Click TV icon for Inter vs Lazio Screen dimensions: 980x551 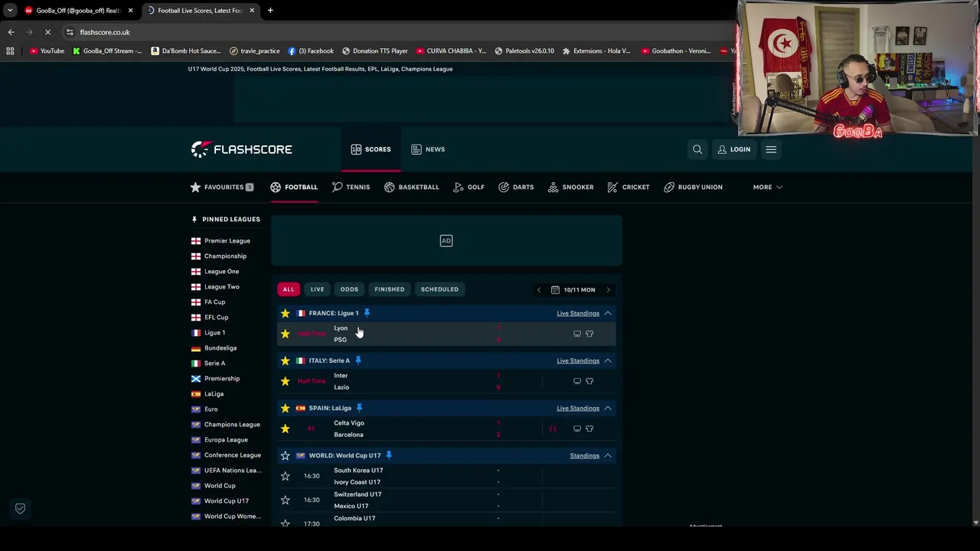577,381
